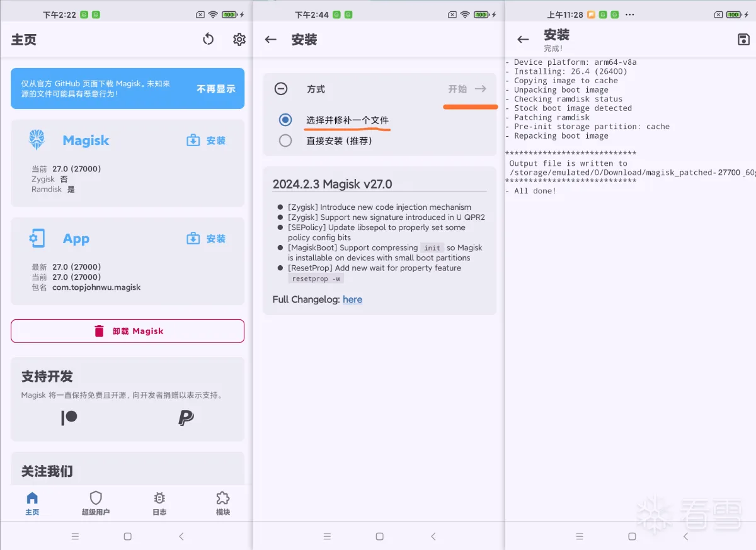This screenshot has width=756, height=550.
Task: Open settings via the gear icon
Action: point(239,40)
